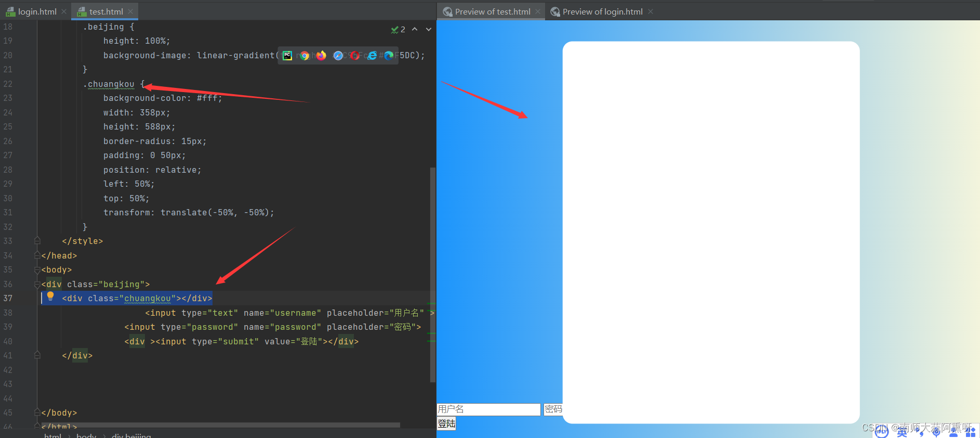Collapse the body tag fold at line 35

[x=37, y=270]
